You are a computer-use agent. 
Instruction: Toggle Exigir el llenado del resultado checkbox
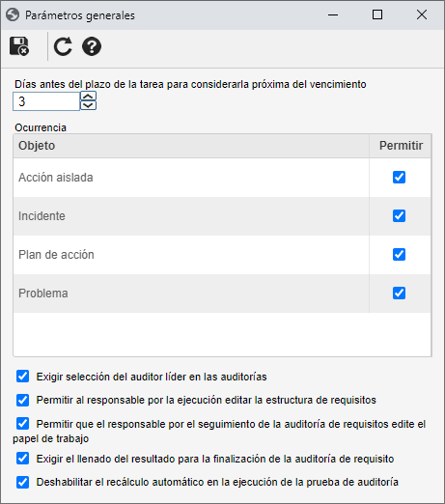22,459
